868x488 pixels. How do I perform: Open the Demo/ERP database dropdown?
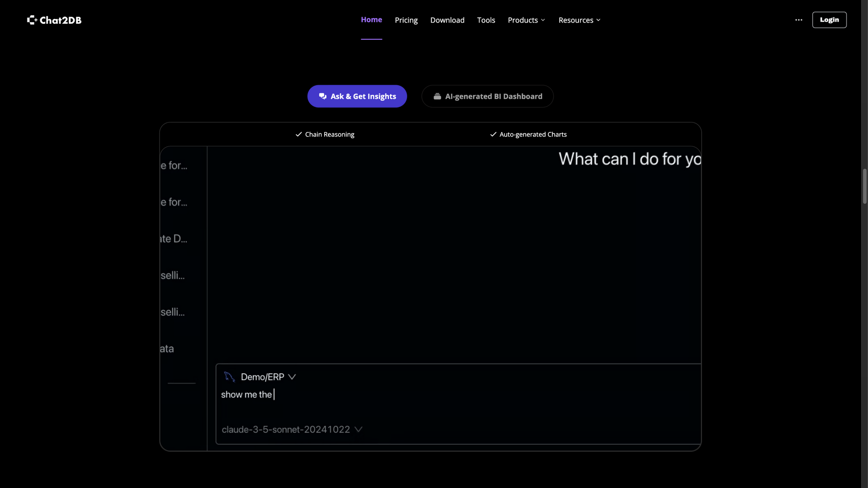click(x=268, y=377)
